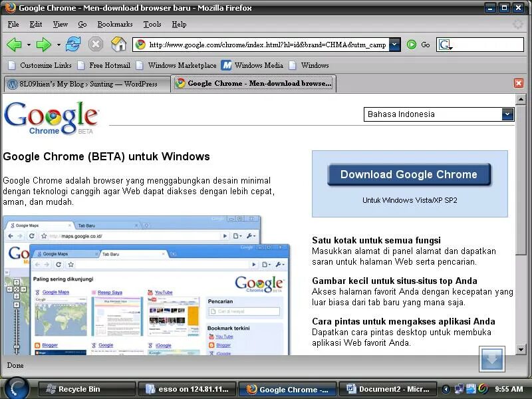Open the Windows Marketplace bookmark
This screenshot has height=399, width=532.
(176, 65)
